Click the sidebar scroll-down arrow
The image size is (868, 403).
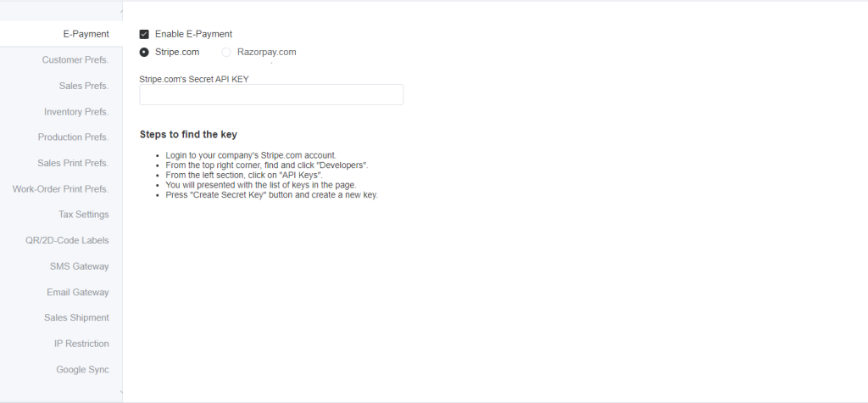coord(120,393)
